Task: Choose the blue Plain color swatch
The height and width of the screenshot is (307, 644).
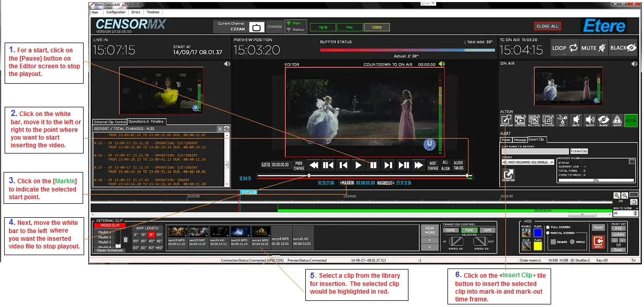Action: [538, 233]
